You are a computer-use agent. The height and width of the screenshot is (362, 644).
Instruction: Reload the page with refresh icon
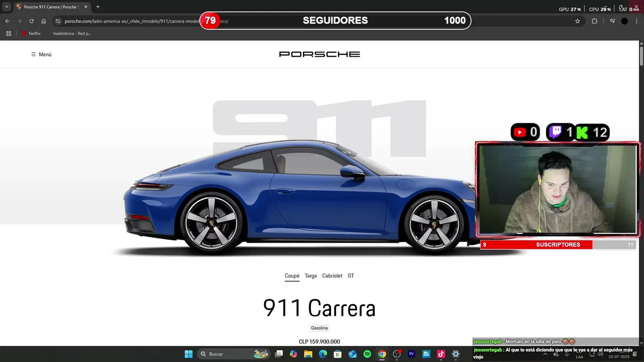point(31,21)
